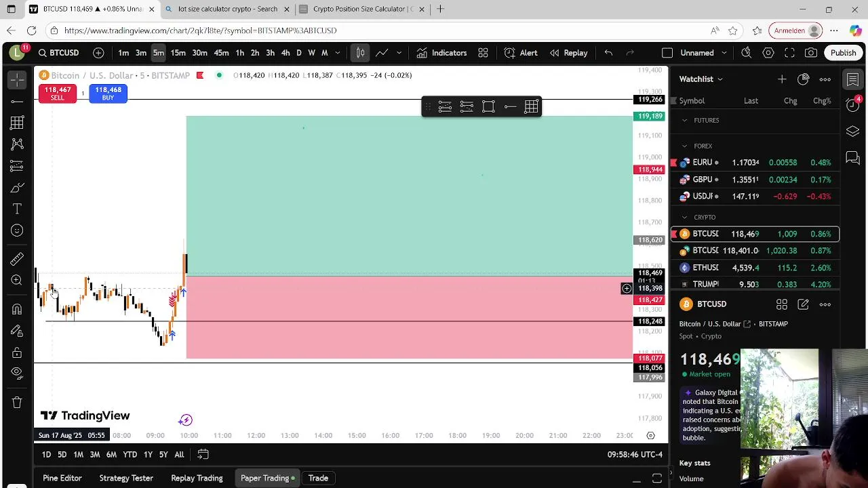Viewport: 868px width, 488px height.
Task: Select the ETHUSD watchlist row
Action: click(x=755, y=268)
